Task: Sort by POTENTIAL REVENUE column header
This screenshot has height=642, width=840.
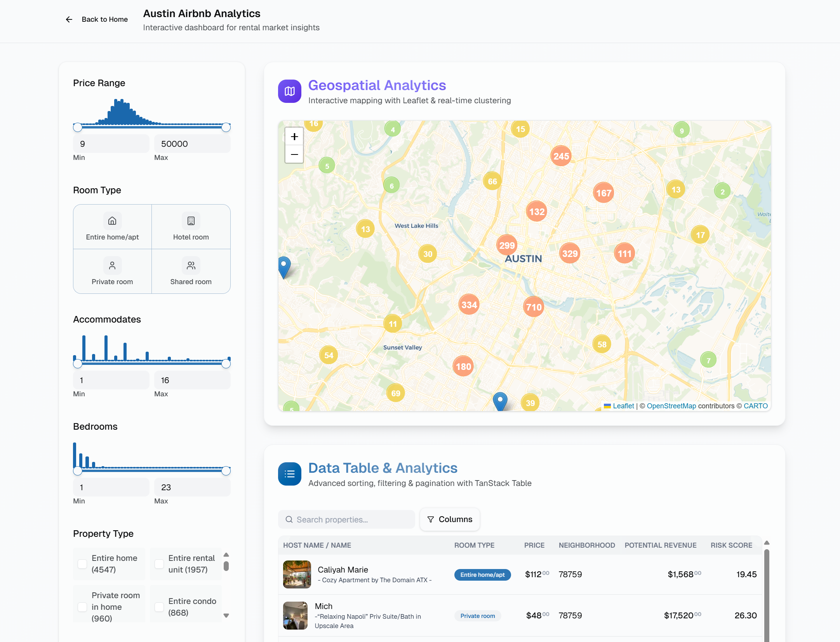Action: 661,545
